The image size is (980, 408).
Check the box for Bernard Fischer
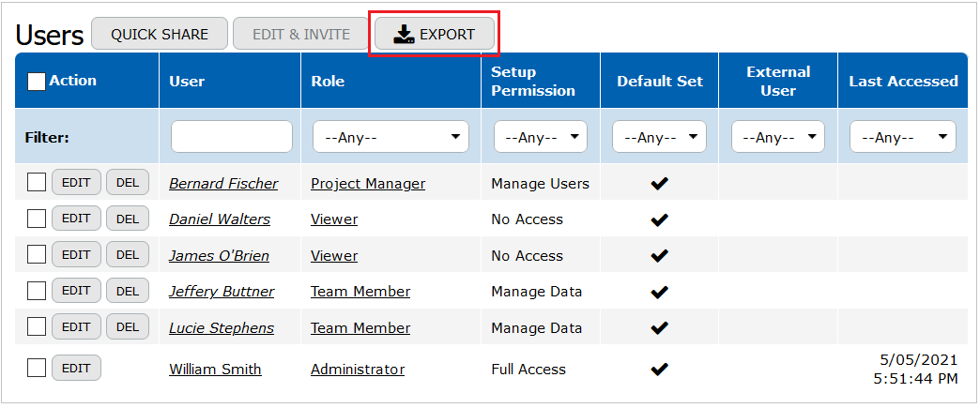tap(37, 183)
